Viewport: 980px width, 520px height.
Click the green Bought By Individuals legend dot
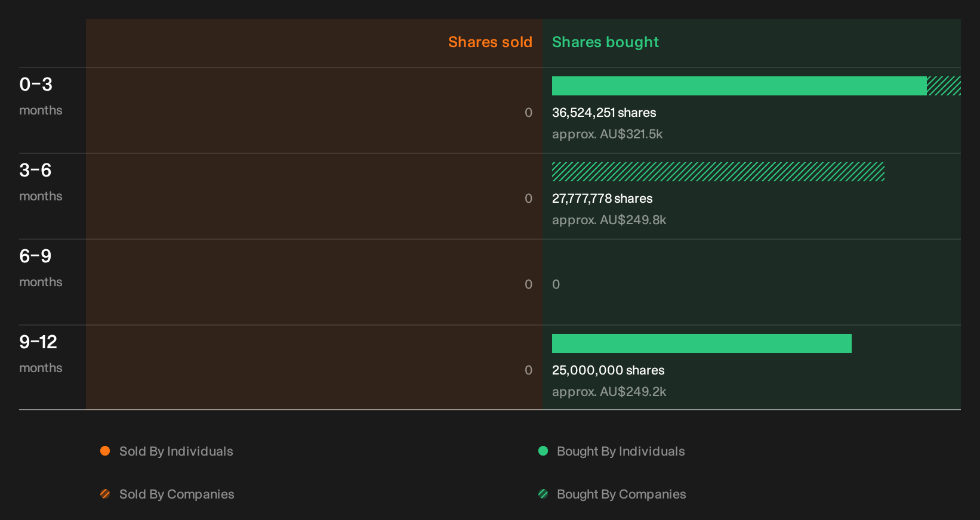tap(543, 451)
